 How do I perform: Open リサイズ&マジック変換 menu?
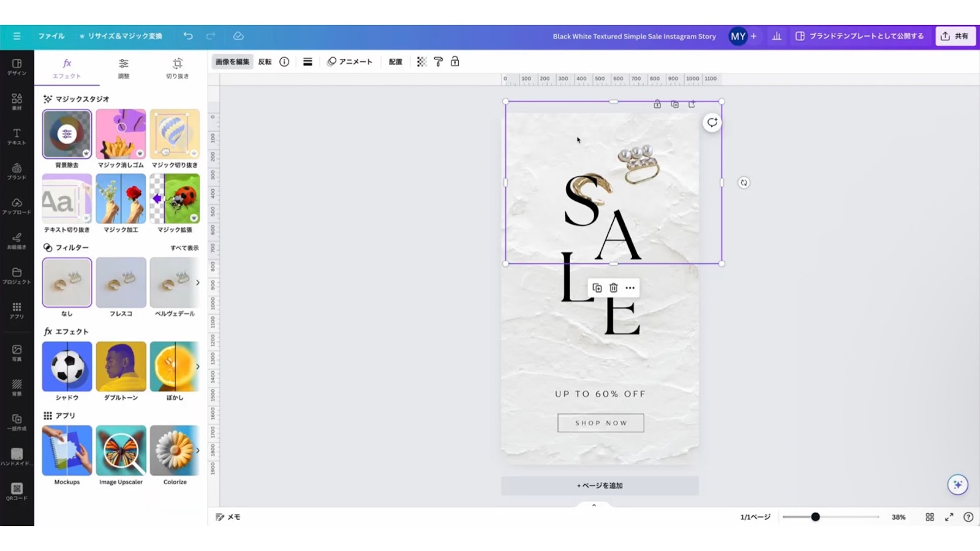[121, 36]
